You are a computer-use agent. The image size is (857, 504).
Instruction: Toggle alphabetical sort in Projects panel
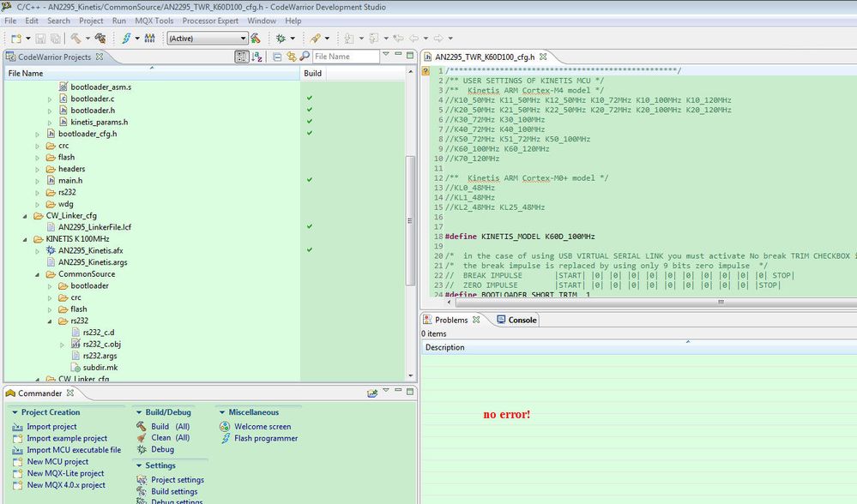coord(256,57)
